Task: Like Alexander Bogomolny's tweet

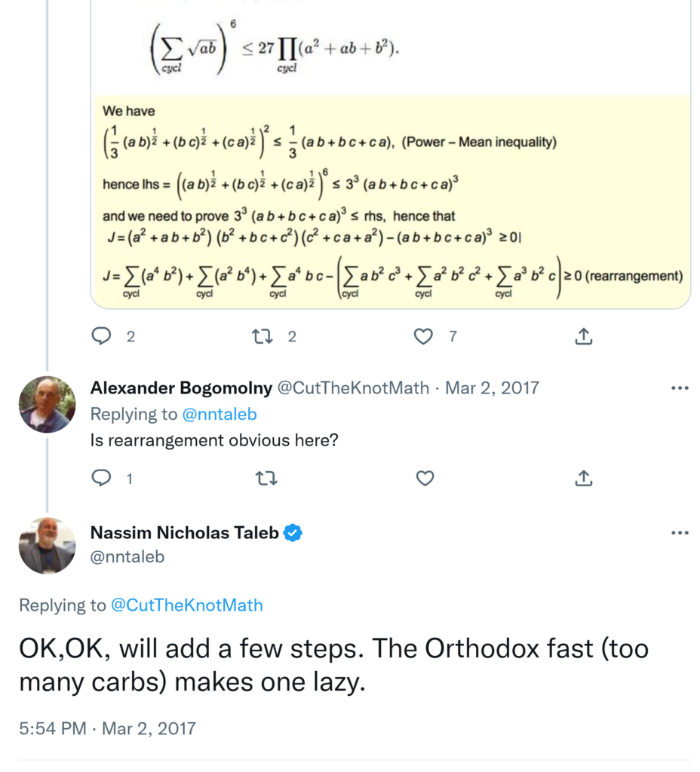Action: (x=425, y=478)
